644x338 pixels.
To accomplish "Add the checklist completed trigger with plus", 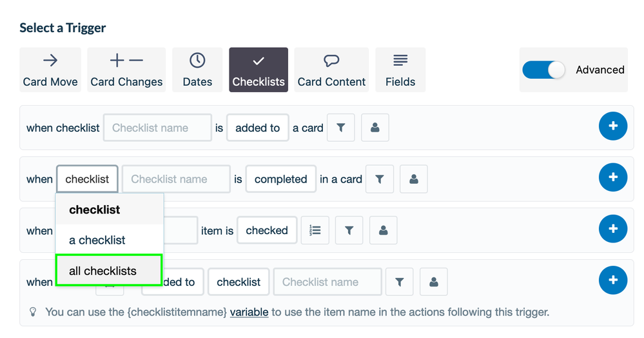I will [x=613, y=177].
